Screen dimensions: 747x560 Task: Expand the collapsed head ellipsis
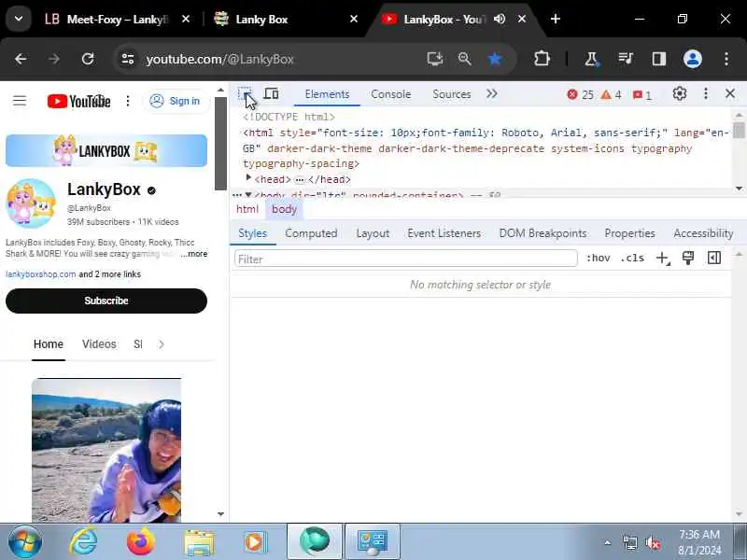[299, 180]
